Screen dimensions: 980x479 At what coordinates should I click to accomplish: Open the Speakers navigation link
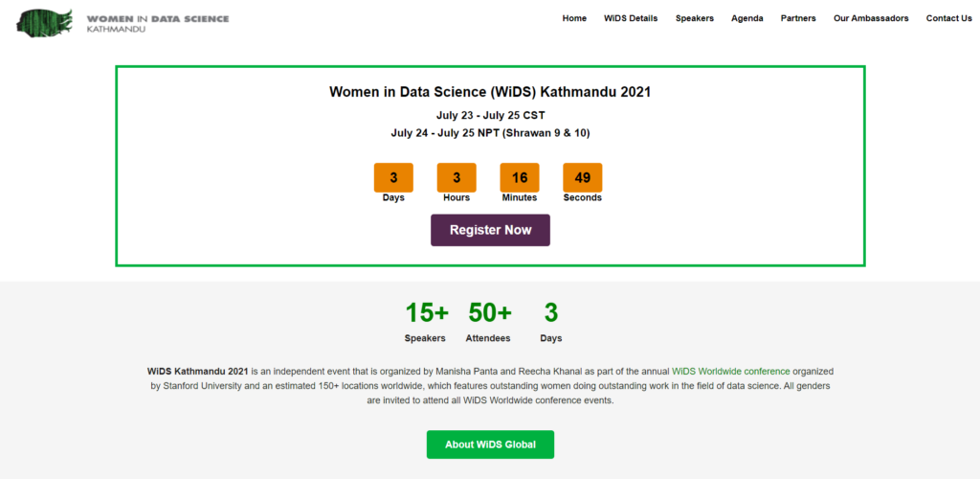coord(695,18)
